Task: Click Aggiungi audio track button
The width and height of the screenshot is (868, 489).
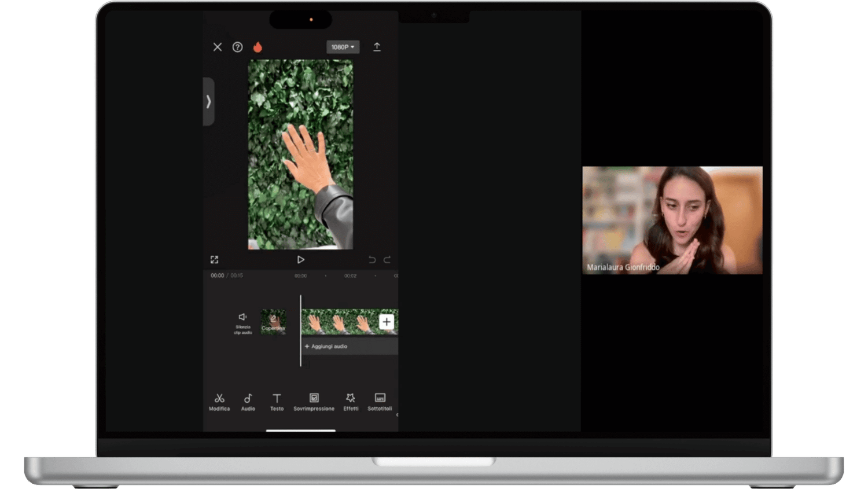Action: pyautogui.click(x=326, y=346)
